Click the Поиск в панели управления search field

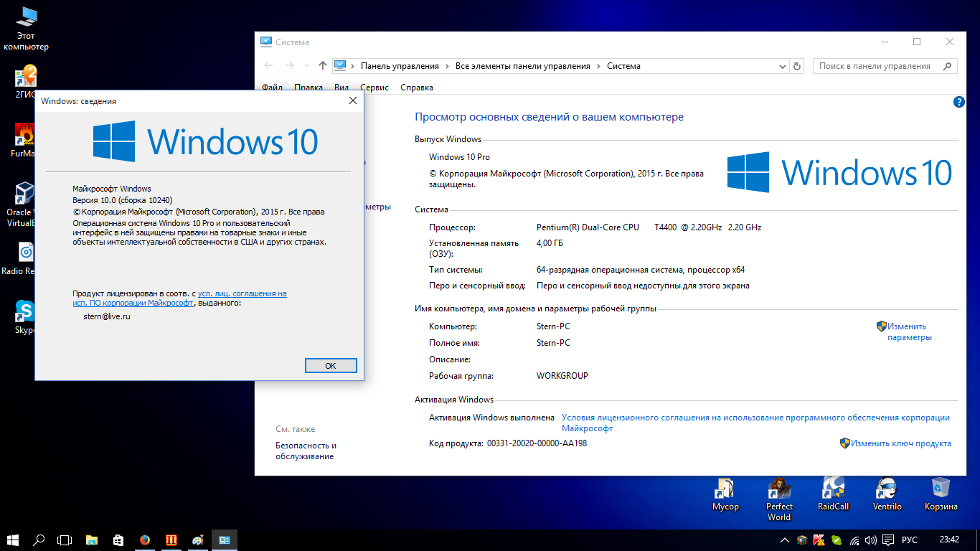[879, 66]
